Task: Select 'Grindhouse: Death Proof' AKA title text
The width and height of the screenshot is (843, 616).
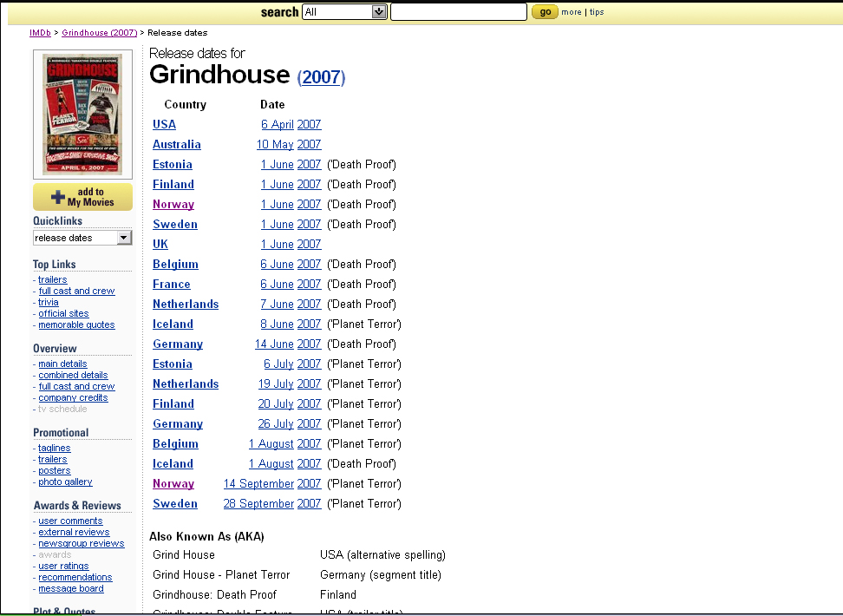Action: [214, 595]
